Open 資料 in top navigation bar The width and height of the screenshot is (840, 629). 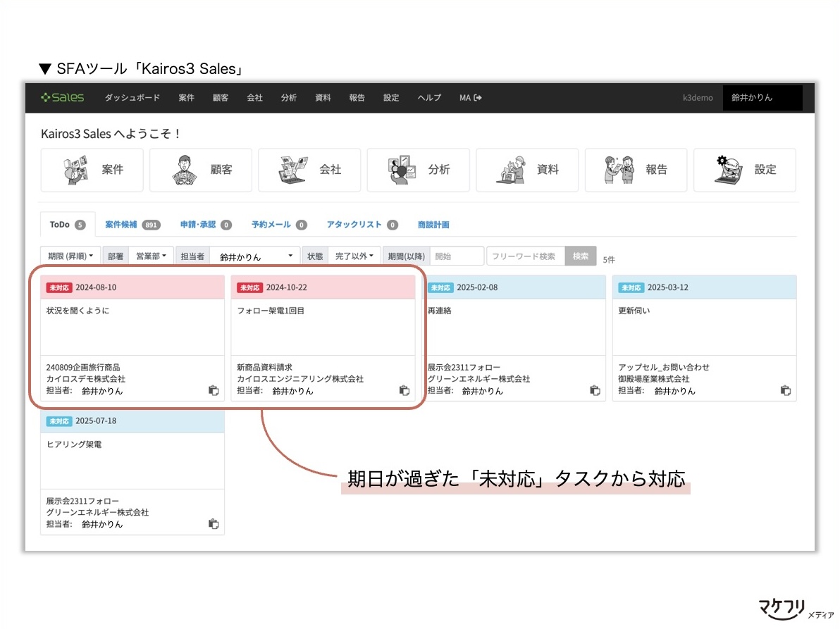323,97
